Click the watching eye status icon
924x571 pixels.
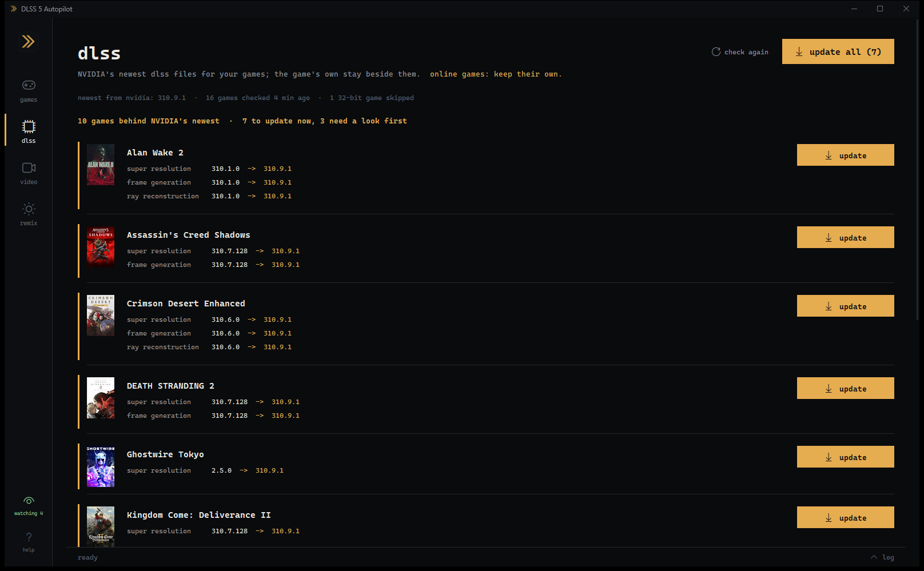[29, 501]
